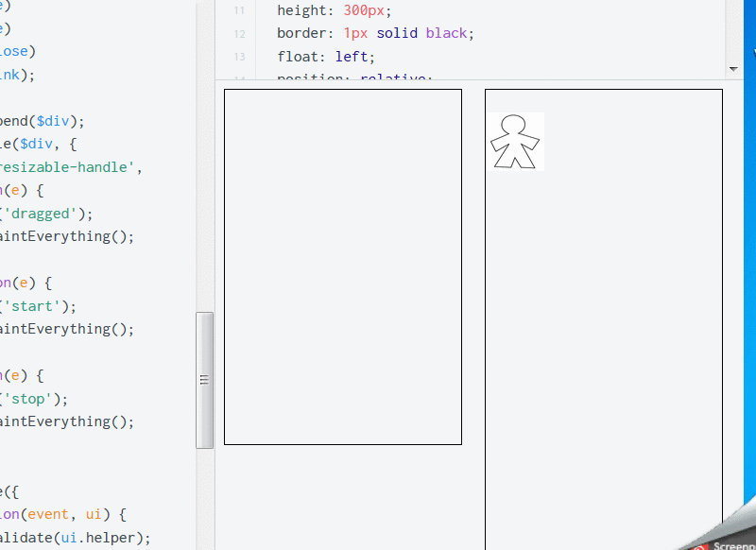Click the scroll-down arrow in the CSS panel
The width and height of the screenshot is (756, 550).
tap(733, 67)
